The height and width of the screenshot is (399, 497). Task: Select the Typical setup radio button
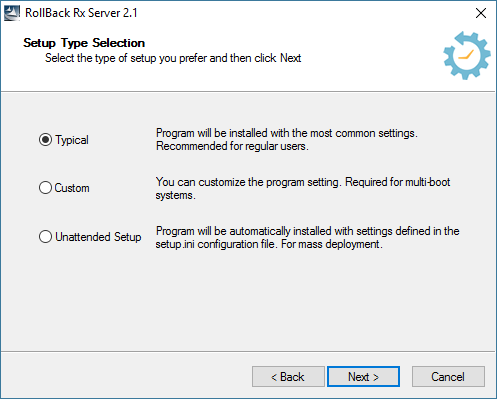pyautogui.click(x=45, y=140)
